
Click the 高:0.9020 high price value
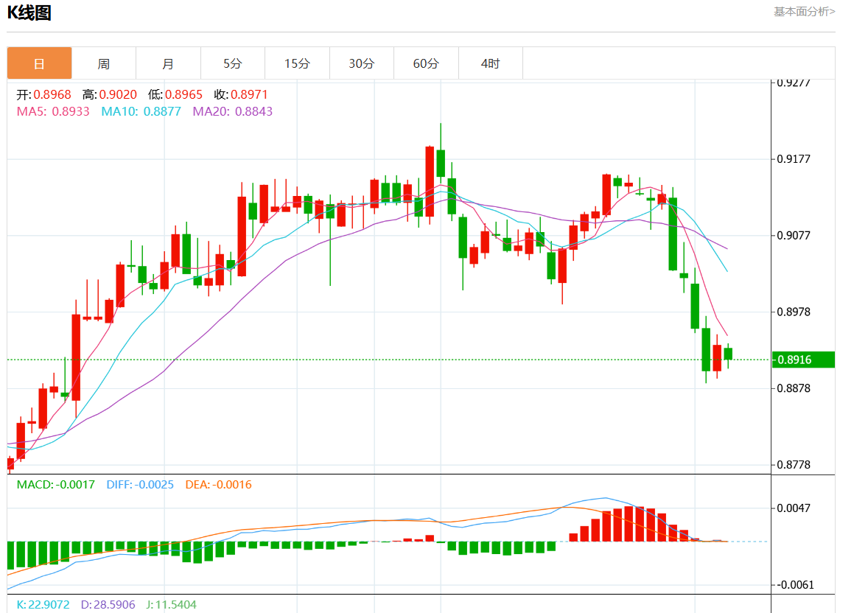(x=110, y=95)
